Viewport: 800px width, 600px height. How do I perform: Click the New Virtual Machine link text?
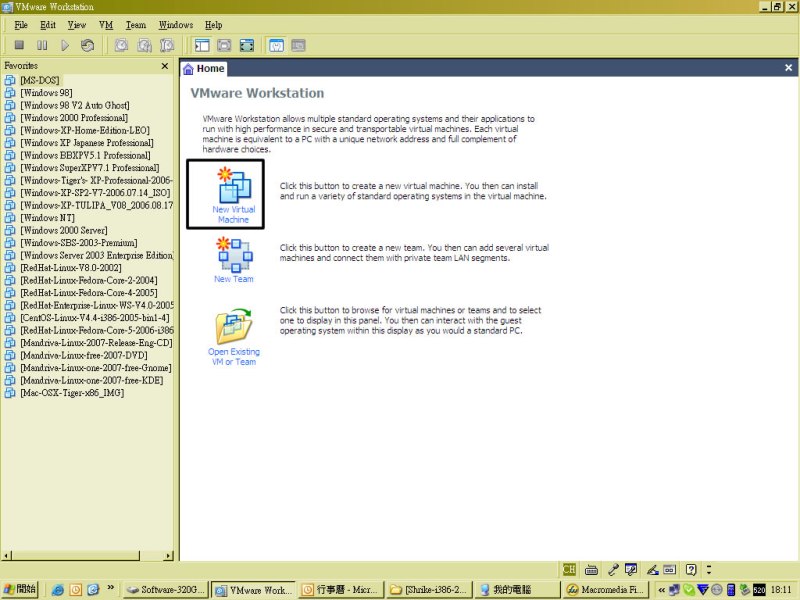234,214
